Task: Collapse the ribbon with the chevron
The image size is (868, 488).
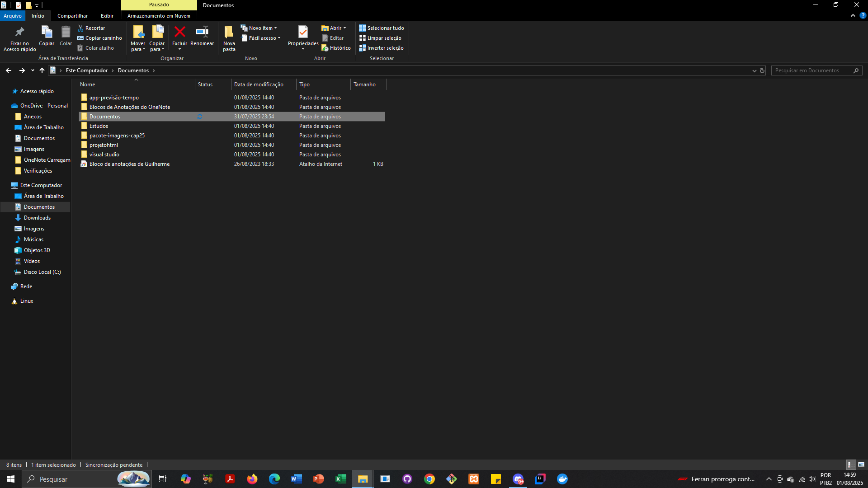Action: click(x=853, y=15)
